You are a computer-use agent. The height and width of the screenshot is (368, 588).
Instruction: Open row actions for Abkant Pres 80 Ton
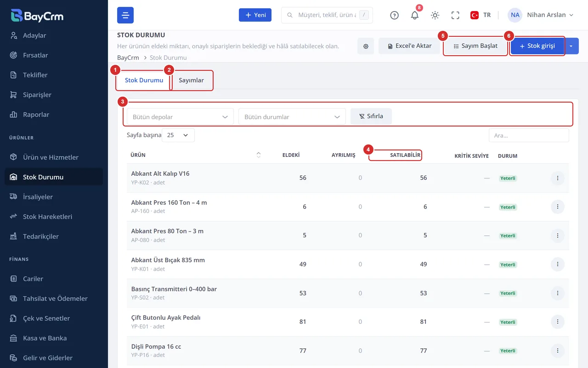point(557,236)
